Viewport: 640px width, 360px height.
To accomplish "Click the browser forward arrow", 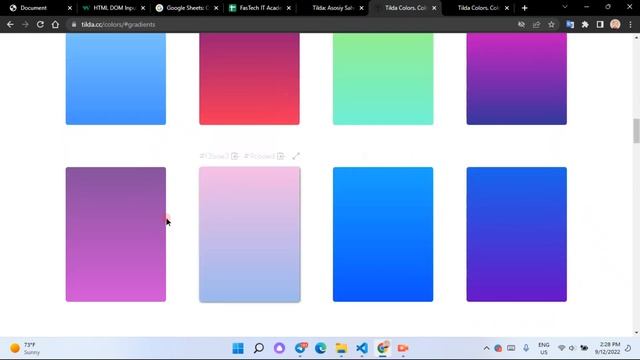I will 25,24.
